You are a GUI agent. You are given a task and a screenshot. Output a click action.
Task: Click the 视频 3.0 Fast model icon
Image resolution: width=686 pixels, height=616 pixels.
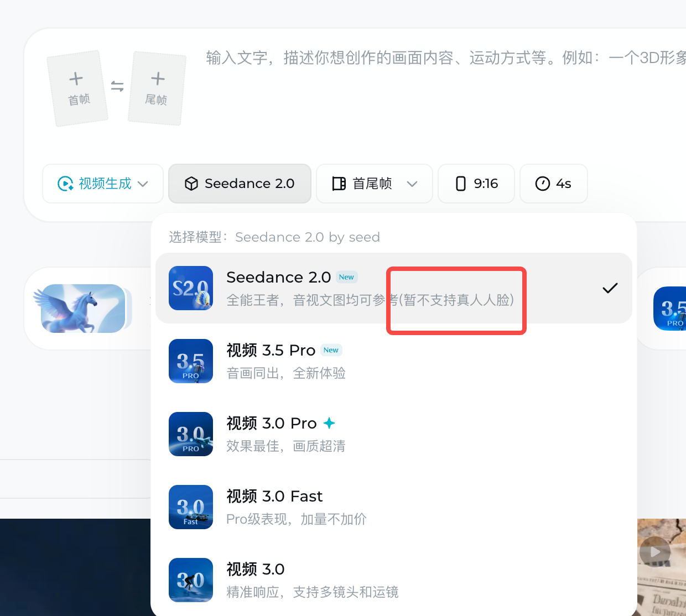tap(191, 507)
